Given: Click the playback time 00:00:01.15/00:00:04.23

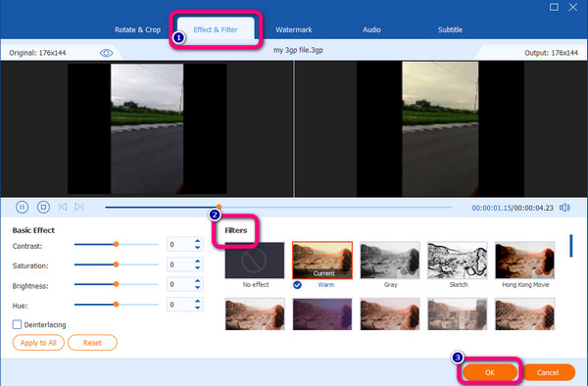Looking at the screenshot, I should tap(513, 208).
